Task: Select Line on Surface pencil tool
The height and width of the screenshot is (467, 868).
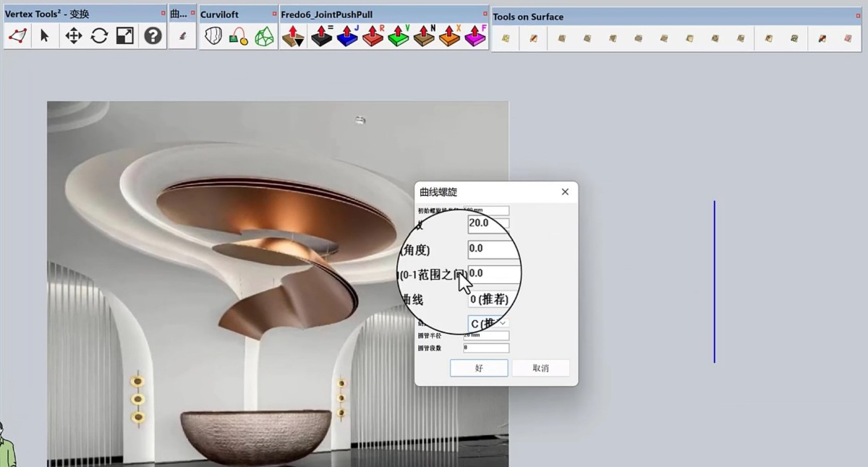Action: pos(533,38)
